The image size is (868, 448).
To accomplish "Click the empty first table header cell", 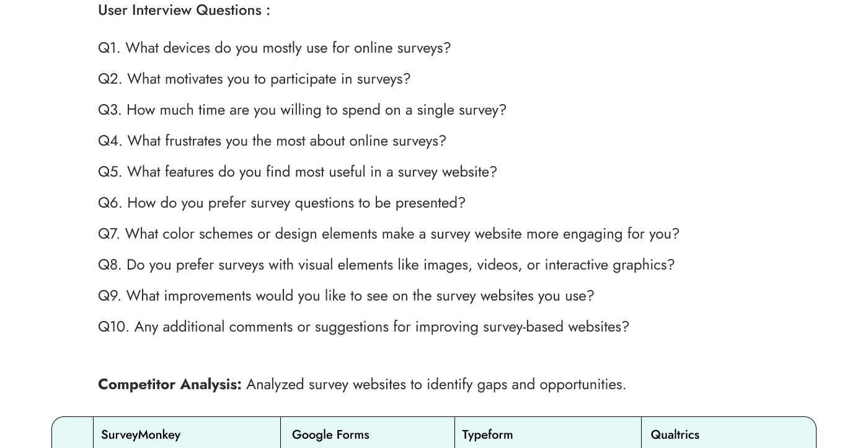I will point(73,434).
